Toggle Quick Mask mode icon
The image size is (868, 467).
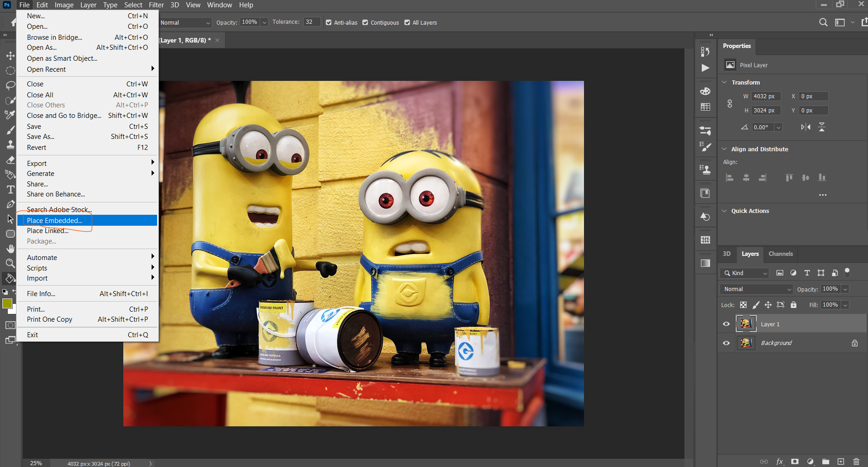[10, 325]
